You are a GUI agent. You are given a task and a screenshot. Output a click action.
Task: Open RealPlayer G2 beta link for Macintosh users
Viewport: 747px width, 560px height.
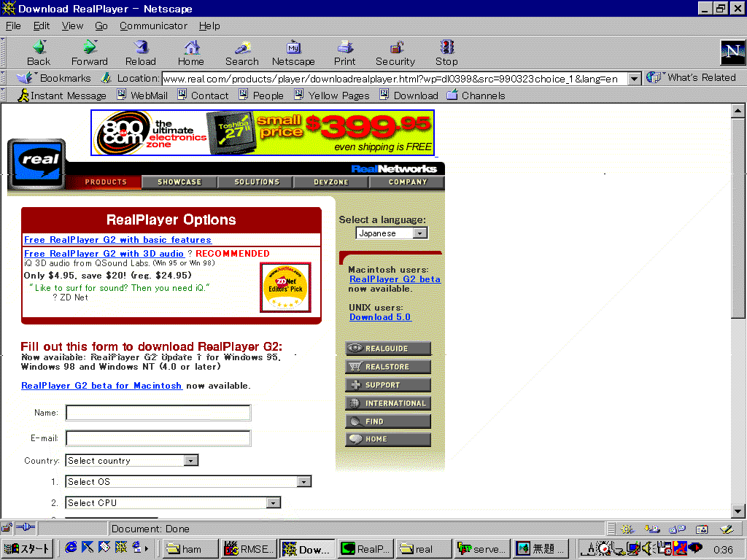pos(395,279)
